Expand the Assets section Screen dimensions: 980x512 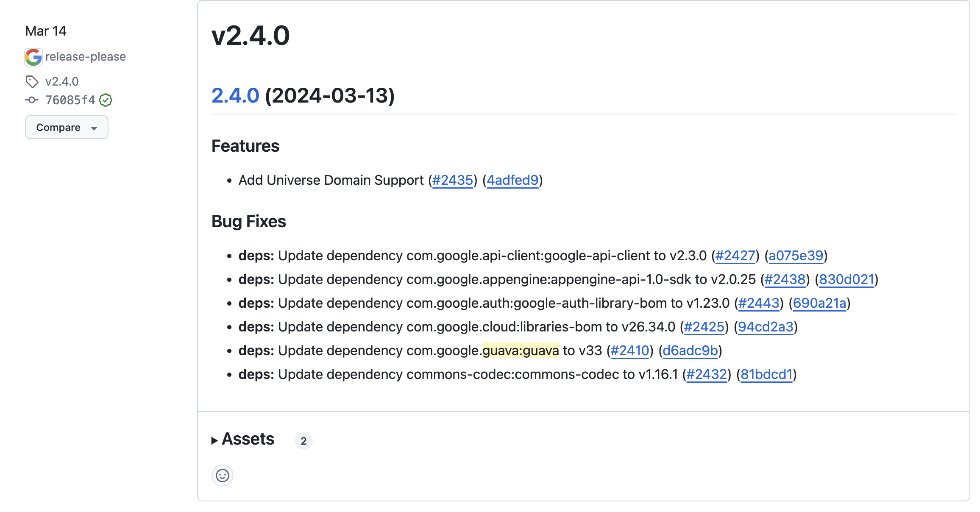click(243, 440)
